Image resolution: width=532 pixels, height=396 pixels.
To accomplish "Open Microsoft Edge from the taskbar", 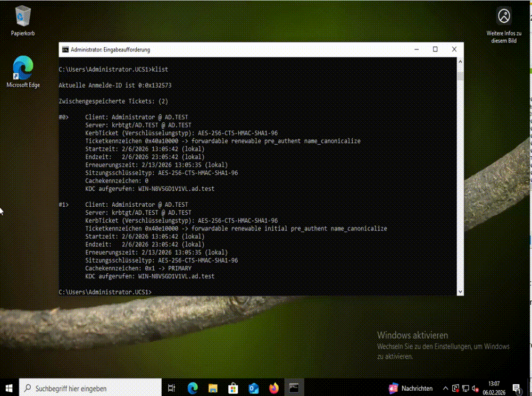I will 192,387.
